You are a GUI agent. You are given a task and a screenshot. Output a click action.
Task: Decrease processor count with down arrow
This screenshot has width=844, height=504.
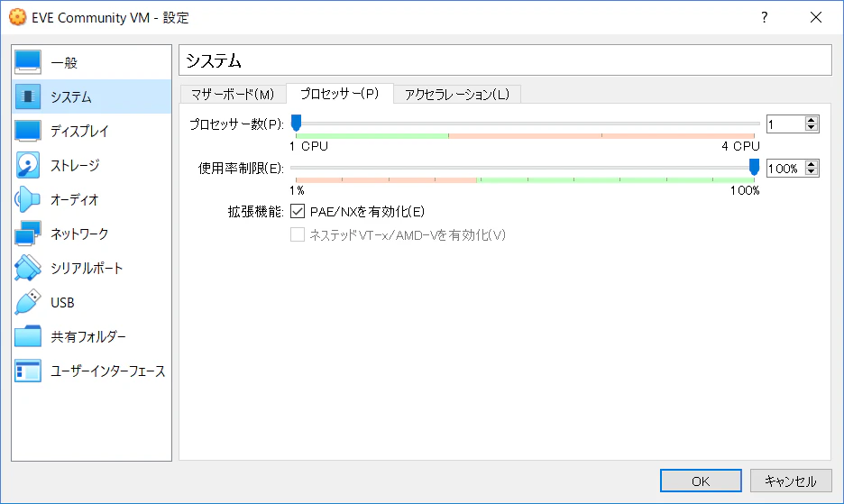click(812, 128)
